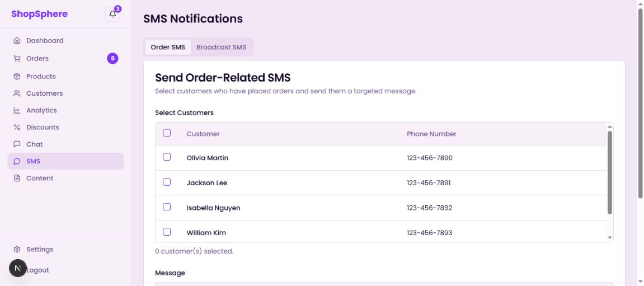Click the ShopSphere logo link
Viewport: 644px width, 286px height.
(39, 14)
